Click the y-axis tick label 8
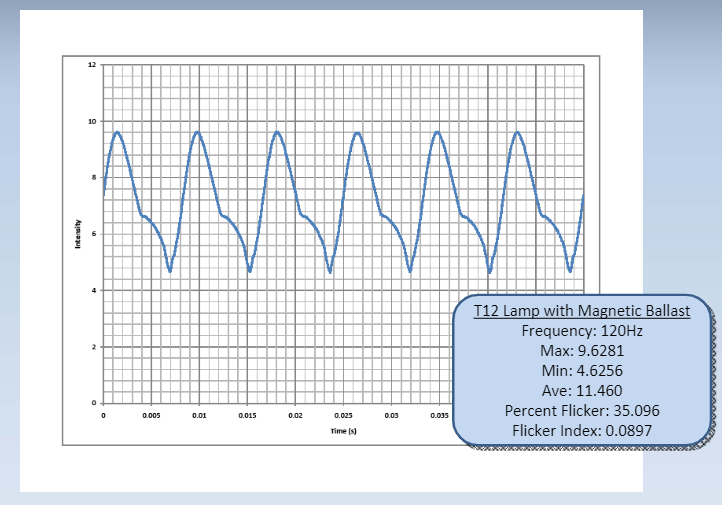This screenshot has width=722, height=505. click(94, 177)
